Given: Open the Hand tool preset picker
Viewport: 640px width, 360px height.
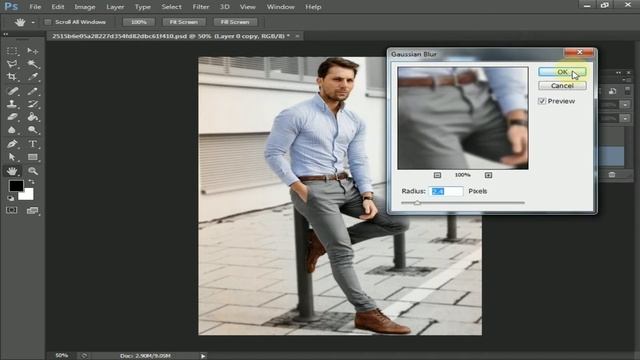Looking at the screenshot, I should click(x=33, y=22).
